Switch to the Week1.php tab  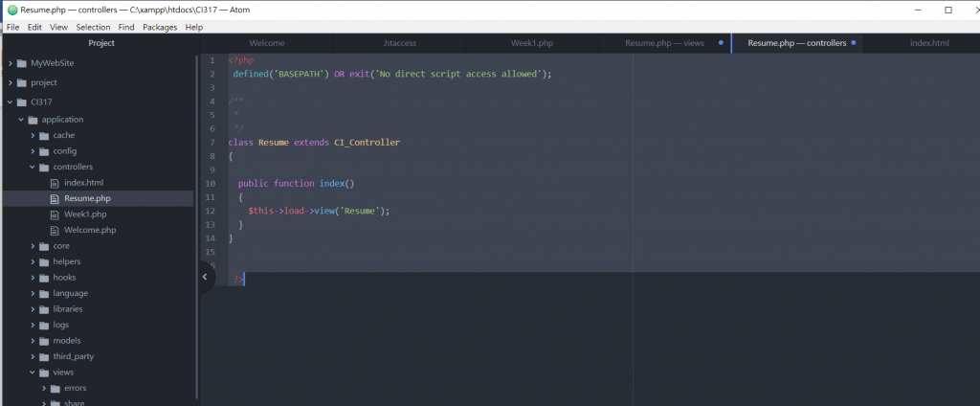pos(532,43)
